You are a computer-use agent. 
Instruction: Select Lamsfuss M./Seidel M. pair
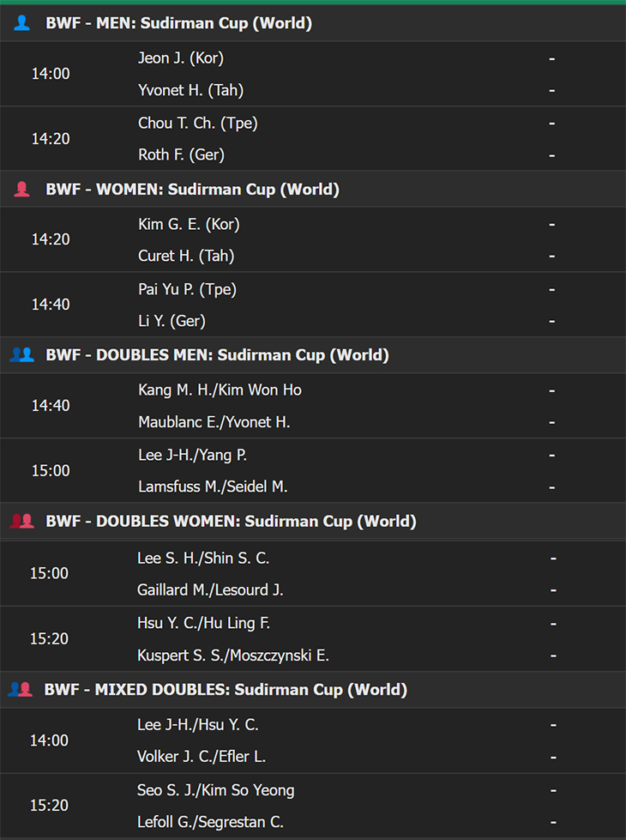coord(213,486)
